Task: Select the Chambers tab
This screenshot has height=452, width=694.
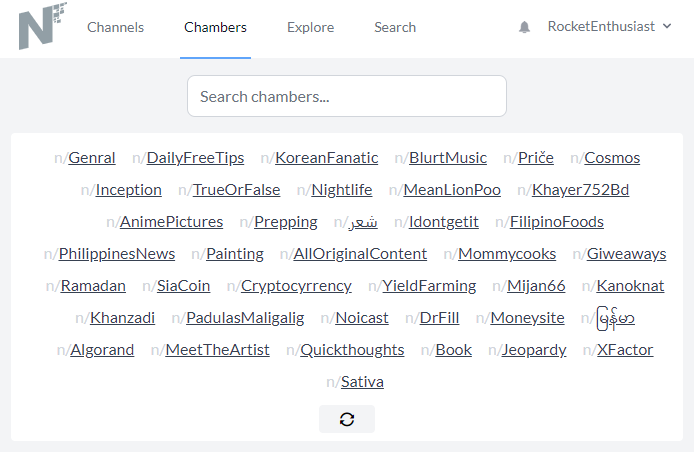Action: 216,27
